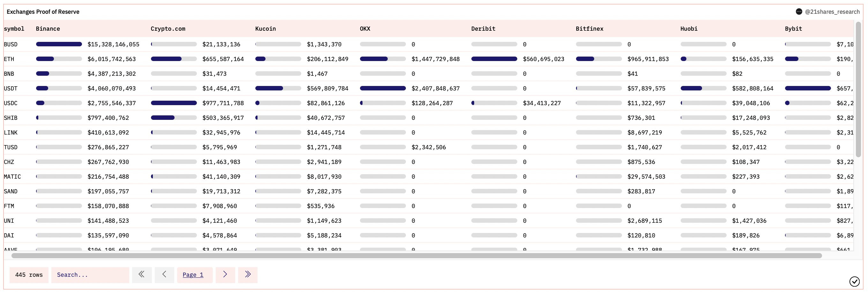The height and width of the screenshot is (294, 868).
Task: Click the vertical scrollbar on the table's right edge
Action: pyautogui.click(x=858, y=89)
